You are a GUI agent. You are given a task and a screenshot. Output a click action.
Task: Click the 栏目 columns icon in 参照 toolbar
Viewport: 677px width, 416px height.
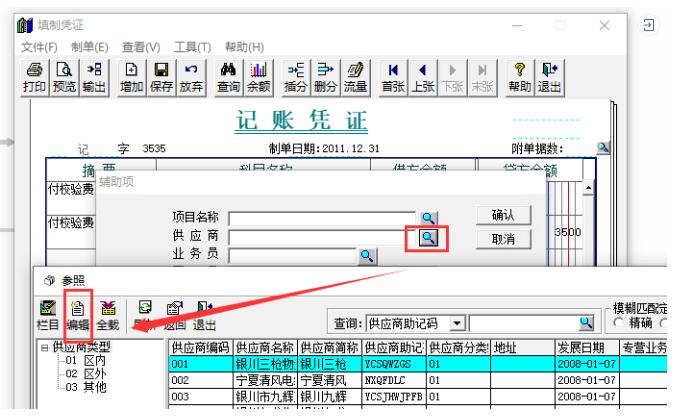click(x=47, y=312)
